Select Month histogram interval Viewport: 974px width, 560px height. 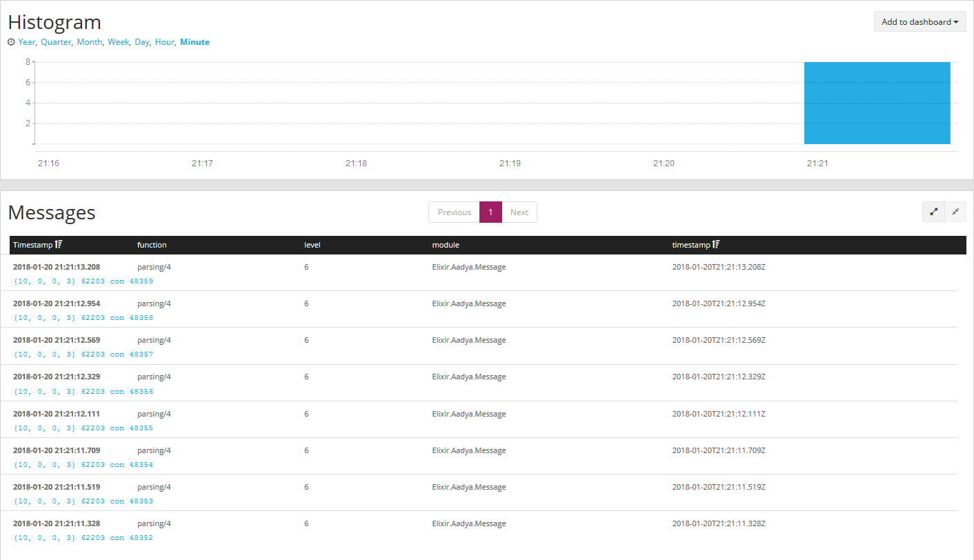[89, 42]
